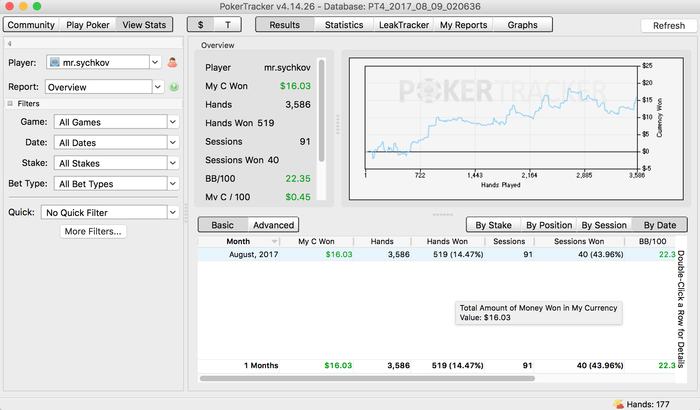This screenshot has width=700, height=410.
Task: Open the My Reports tab
Action: coord(463,25)
